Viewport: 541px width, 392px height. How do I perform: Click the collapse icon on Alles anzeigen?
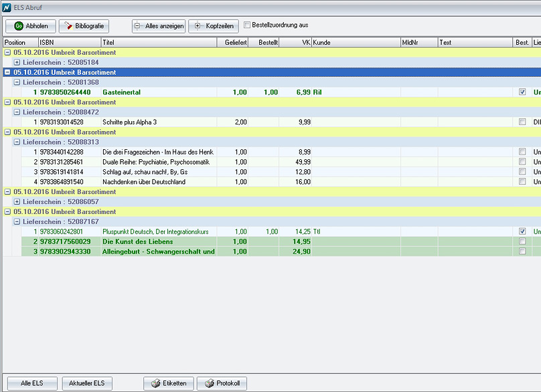[138, 26]
